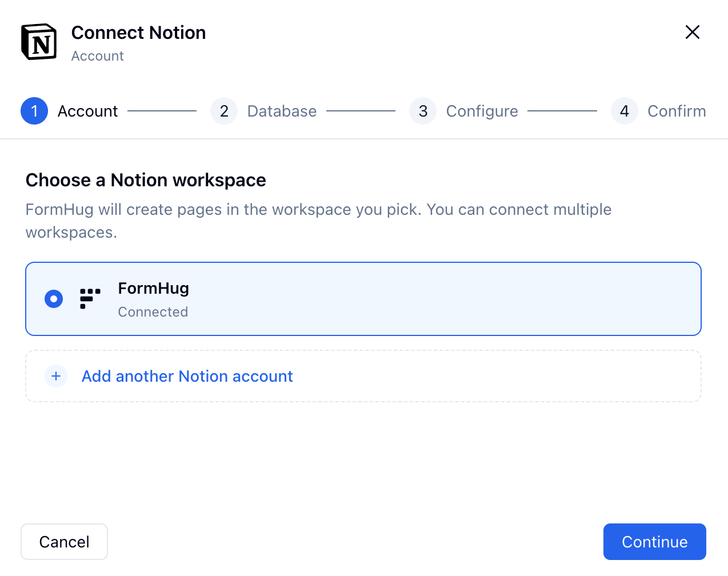Select the FormHug workspace radio button
Viewport: 728px width, 576px height.
(x=54, y=299)
